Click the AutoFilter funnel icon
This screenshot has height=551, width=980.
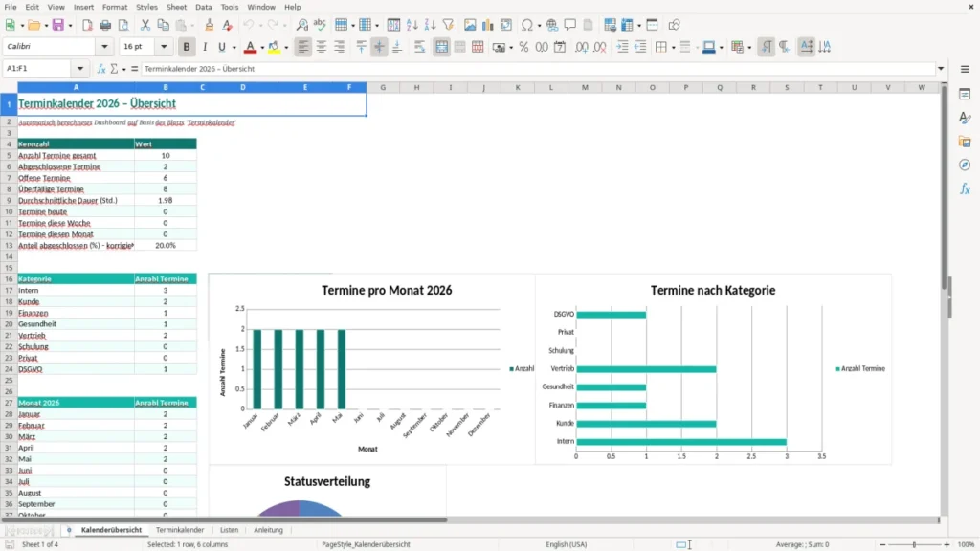click(448, 25)
